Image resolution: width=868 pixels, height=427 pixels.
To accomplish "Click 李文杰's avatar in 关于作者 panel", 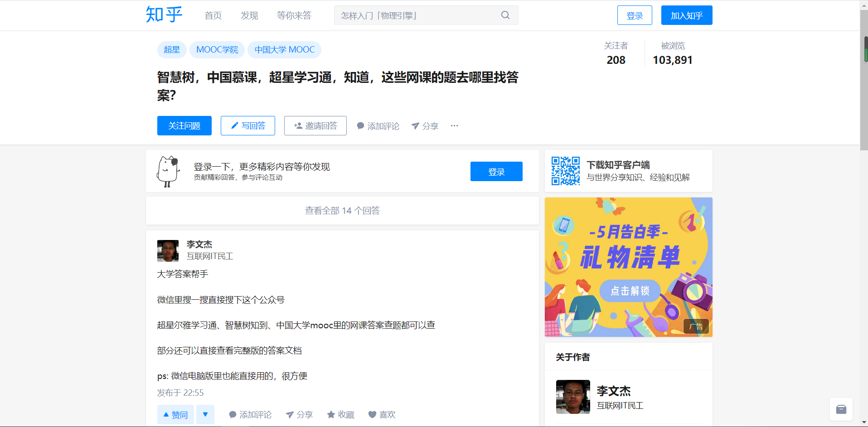I will tap(573, 397).
